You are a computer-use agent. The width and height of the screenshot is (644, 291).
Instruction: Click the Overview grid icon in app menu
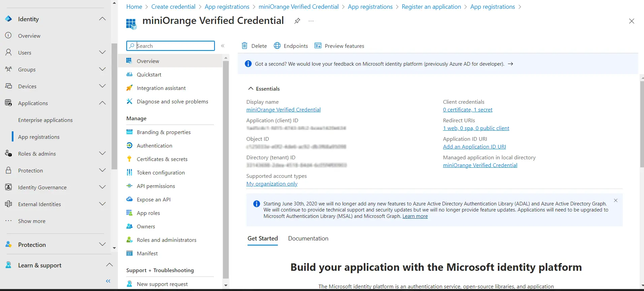(129, 61)
